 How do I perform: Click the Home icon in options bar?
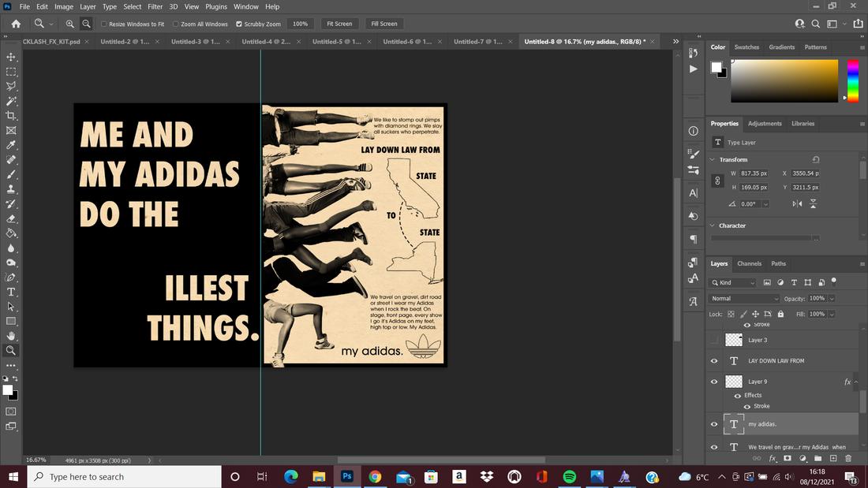(x=16, y=24)
